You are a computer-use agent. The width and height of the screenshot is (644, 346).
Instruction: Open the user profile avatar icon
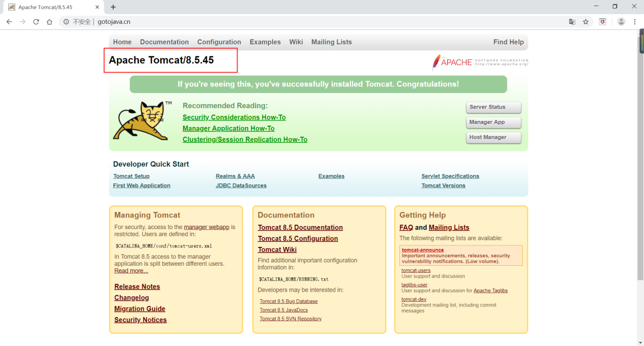[621, 22]
